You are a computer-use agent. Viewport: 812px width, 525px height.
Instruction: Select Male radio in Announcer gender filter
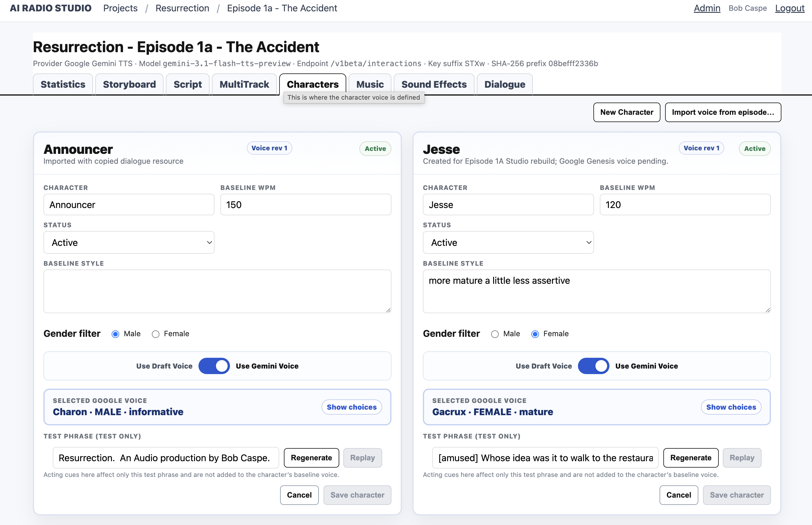115,334
